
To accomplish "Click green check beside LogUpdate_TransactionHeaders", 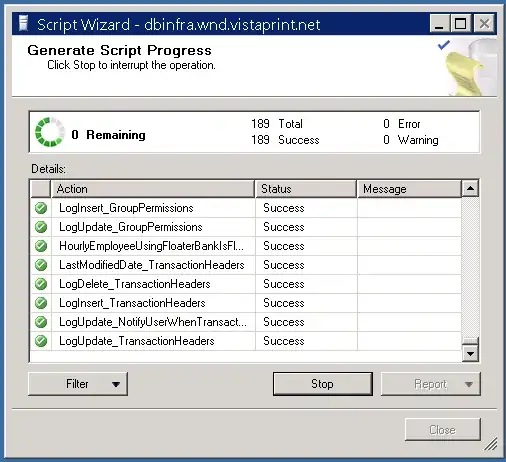I will (41, 341).
